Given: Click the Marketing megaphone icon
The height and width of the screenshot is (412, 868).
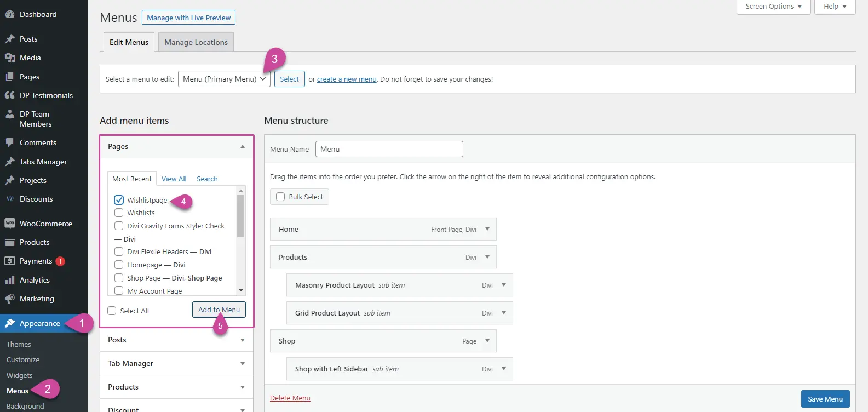Looking at the screenshot, I should click(10, 299).
